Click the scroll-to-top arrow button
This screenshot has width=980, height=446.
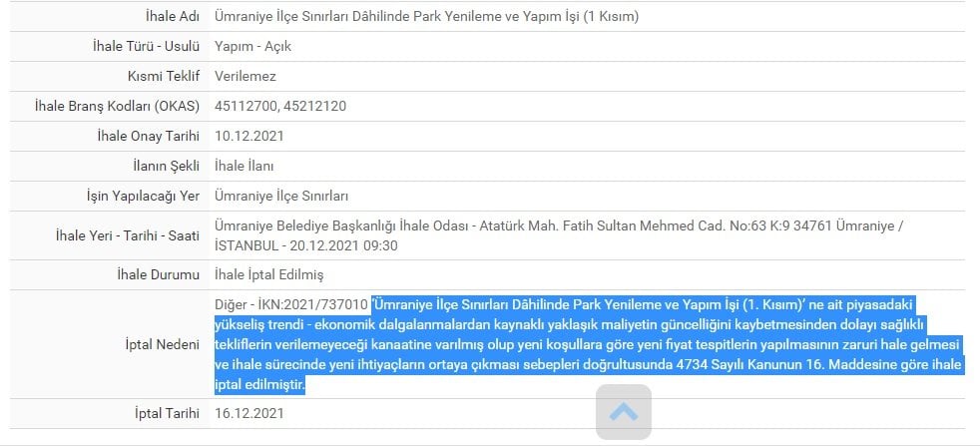pos(624,412)
